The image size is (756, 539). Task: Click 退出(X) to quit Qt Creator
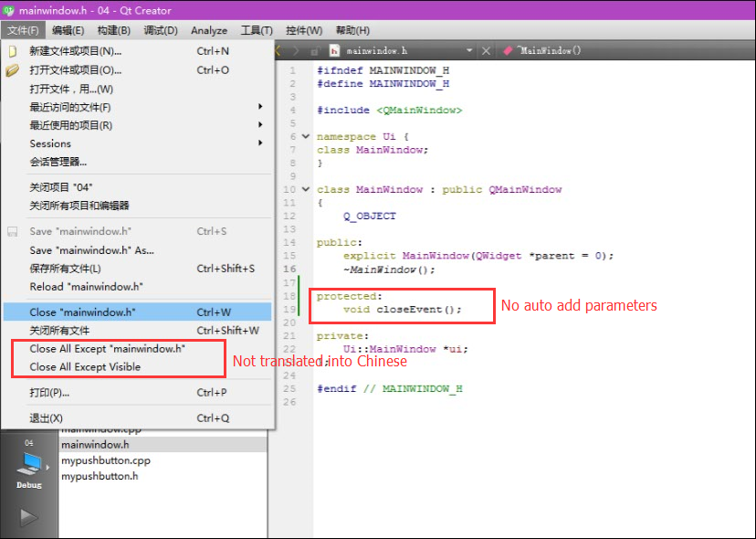46,418
